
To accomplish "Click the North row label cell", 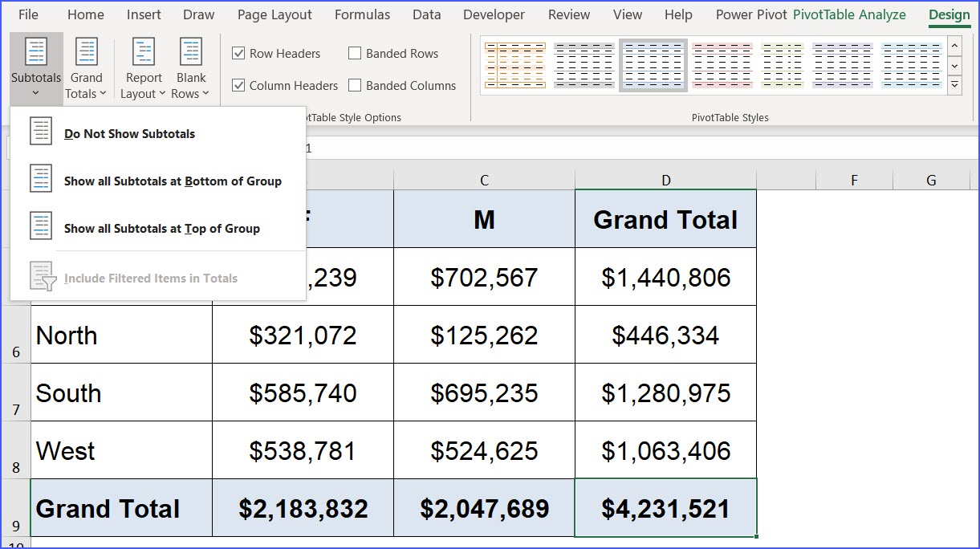I will tap(121, 335).
